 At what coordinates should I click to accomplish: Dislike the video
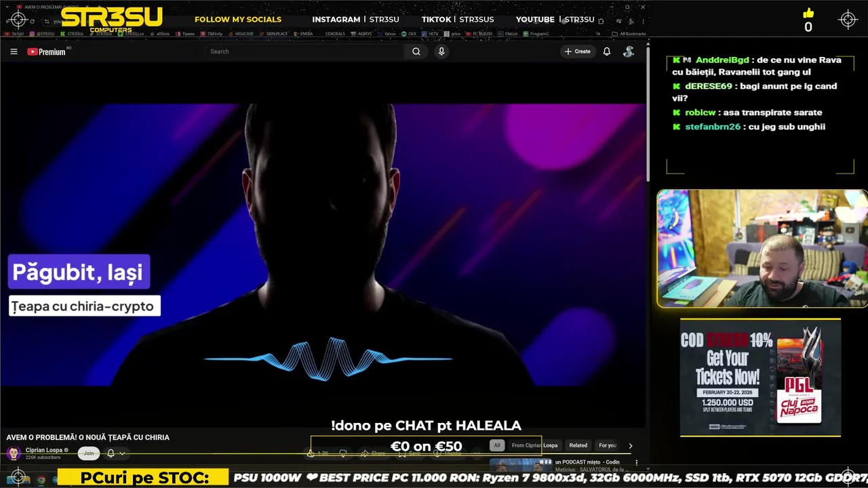coord(343,453)
